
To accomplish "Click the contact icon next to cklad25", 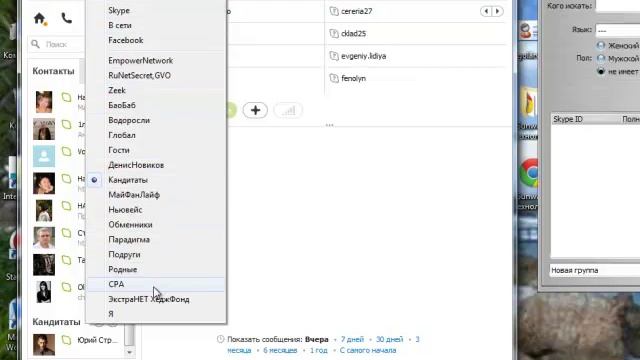I will [x=334, y=33].
